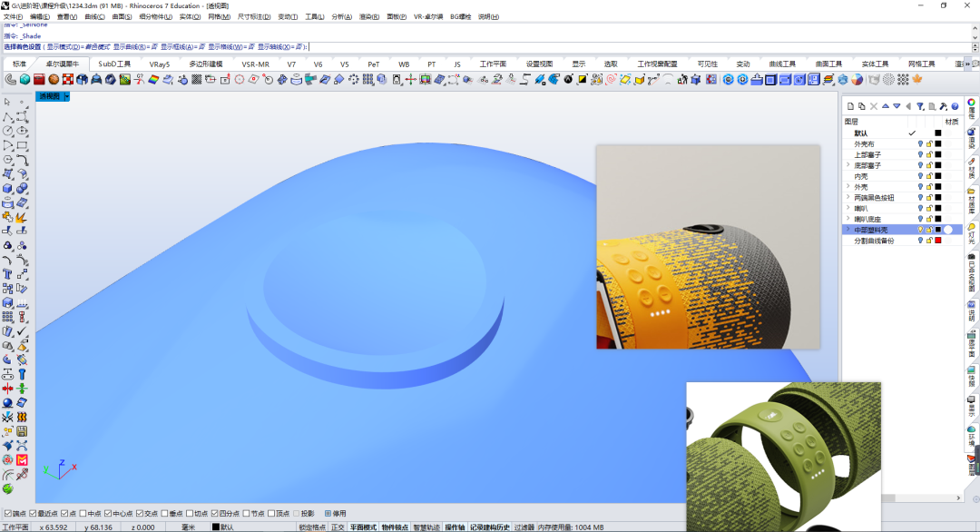Toggle 智慧轨迹 in the status bar

[x=426, y=527]
